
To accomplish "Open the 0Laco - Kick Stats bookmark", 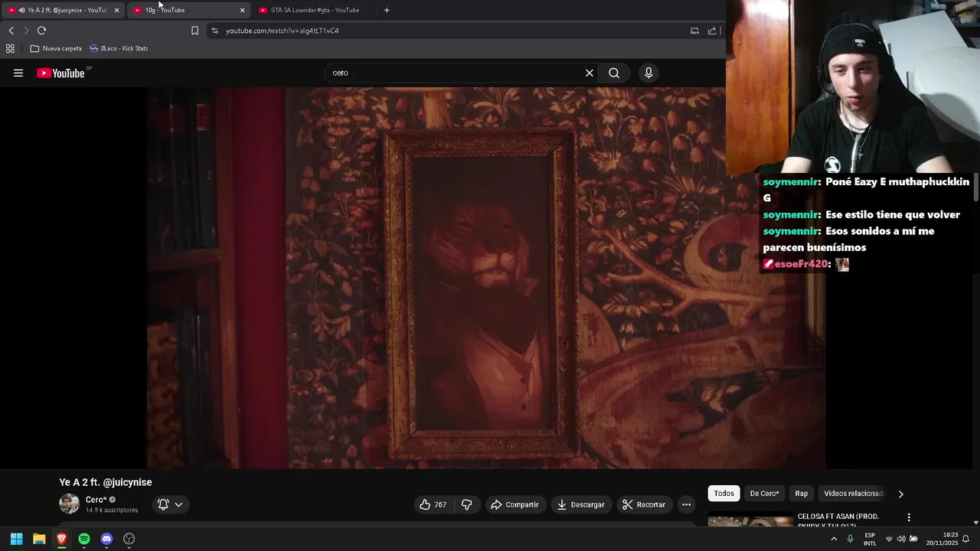I will 119,48.
